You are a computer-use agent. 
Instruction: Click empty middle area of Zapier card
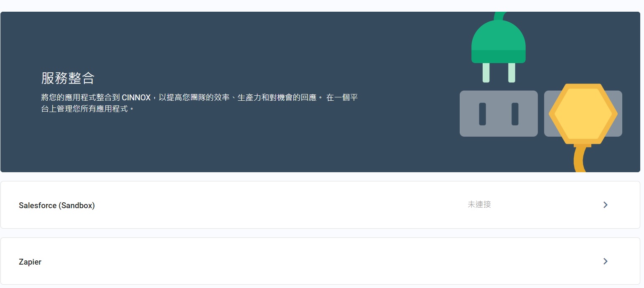[x=318, y=261]
